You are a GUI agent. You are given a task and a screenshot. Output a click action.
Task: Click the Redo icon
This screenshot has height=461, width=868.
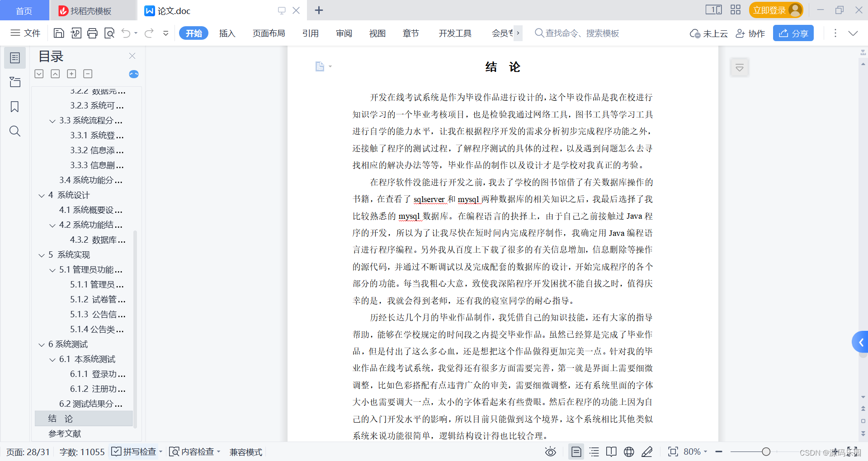tap(149, 33)
